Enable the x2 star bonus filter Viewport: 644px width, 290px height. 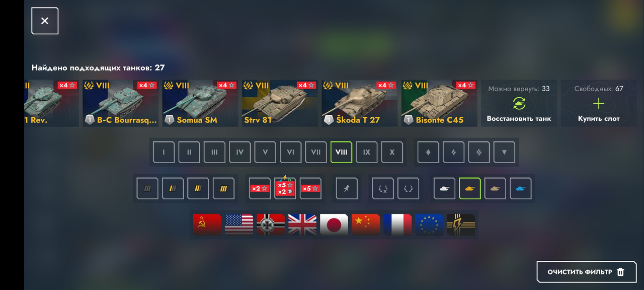pyautogui.click(x=260, y=189)
